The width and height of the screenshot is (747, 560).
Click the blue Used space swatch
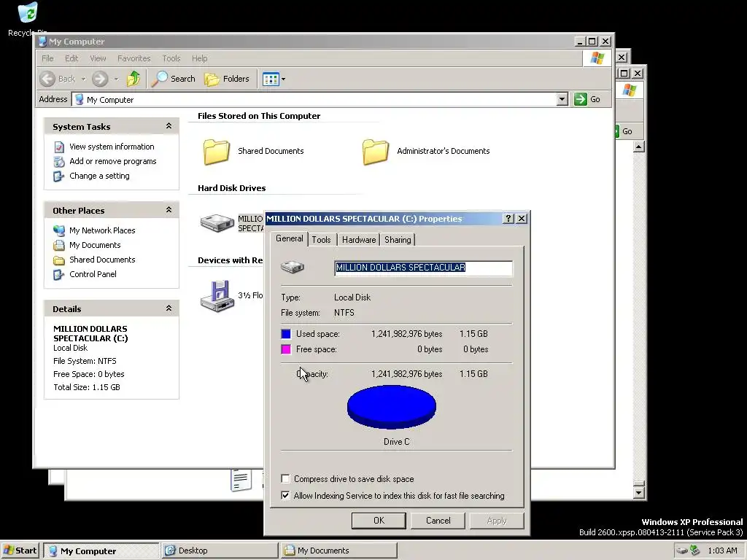coord(286,334)
